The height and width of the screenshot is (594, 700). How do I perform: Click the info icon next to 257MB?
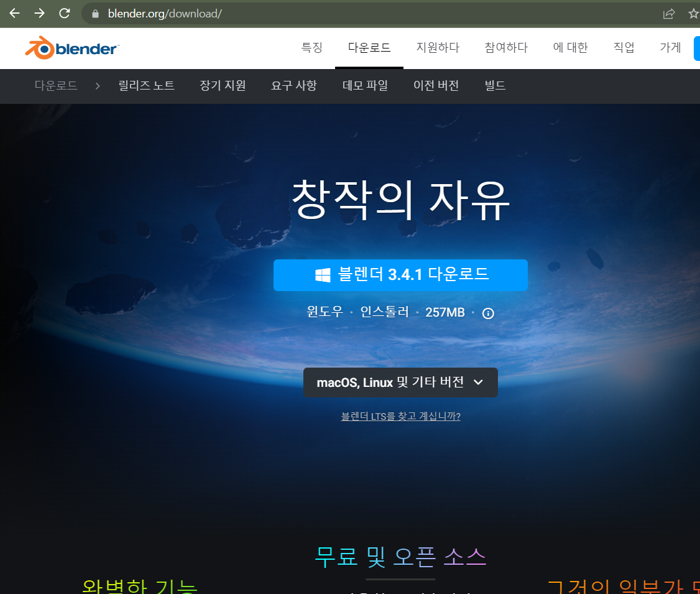[x=488, y=313]
